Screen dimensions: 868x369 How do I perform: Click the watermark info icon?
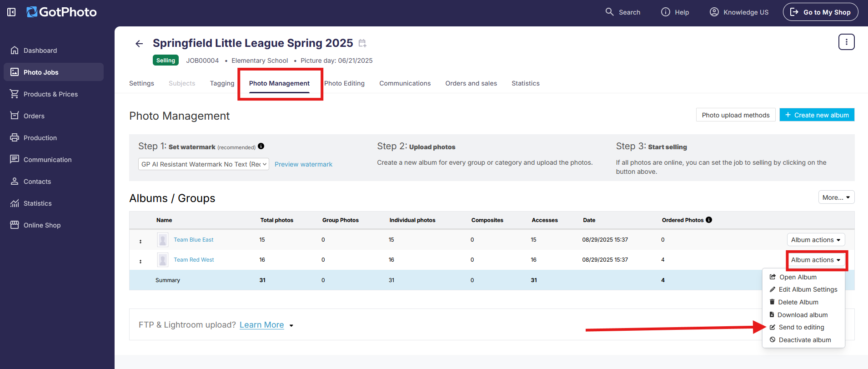261,146
